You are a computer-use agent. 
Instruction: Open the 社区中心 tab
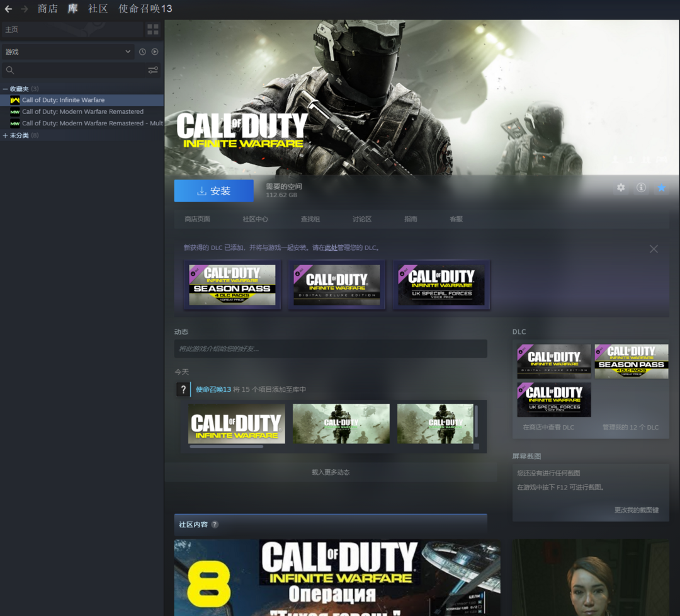(256, 219)
